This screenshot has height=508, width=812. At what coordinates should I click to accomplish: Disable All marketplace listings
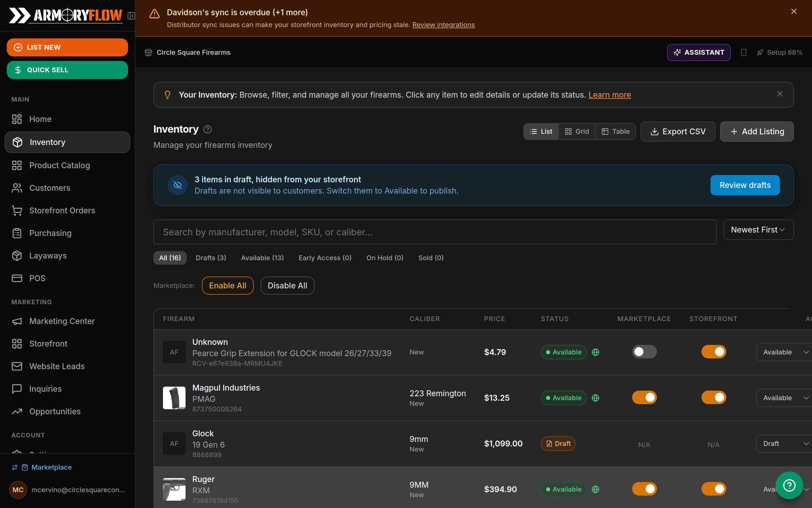(287, 286)
